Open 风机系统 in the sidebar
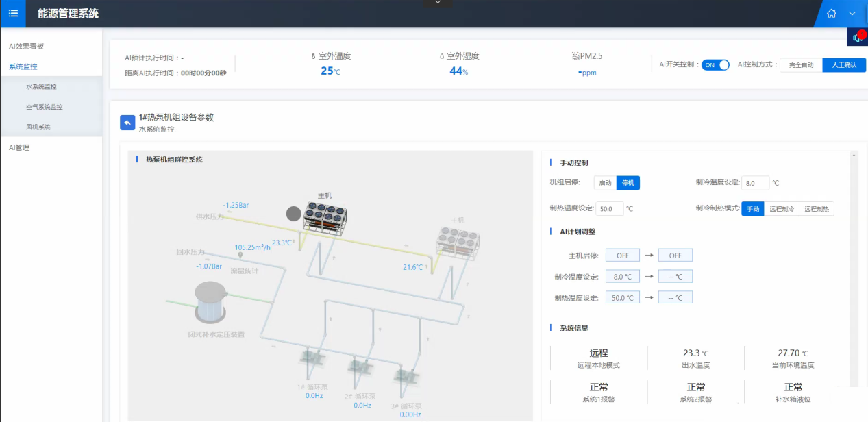Viewport: 868px width, 422px height. [x=38, y=127]
